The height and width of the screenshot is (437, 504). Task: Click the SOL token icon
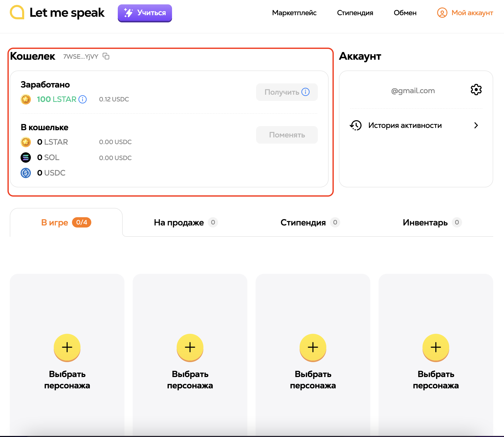pyautogui.click(x=26, y=158)
